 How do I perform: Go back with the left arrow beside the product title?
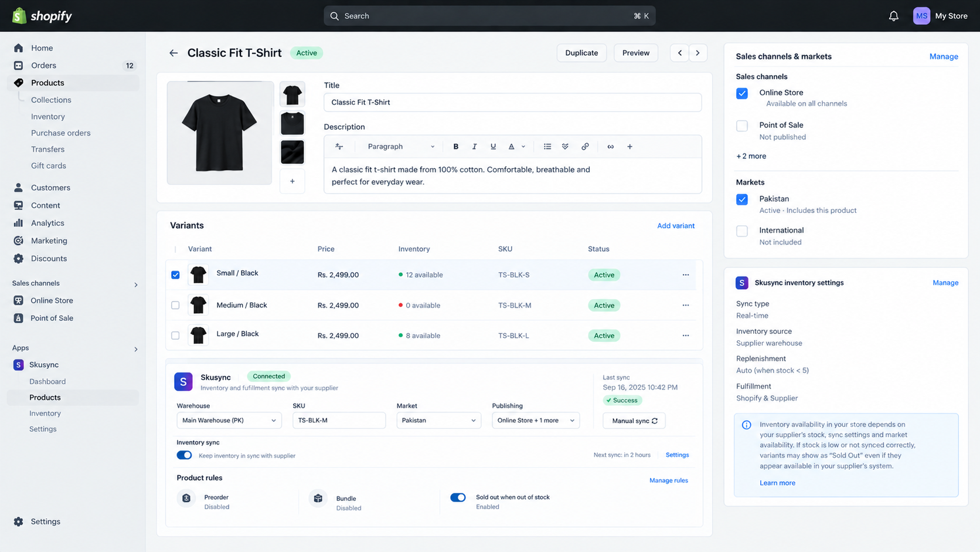click(x=173, y=53)
